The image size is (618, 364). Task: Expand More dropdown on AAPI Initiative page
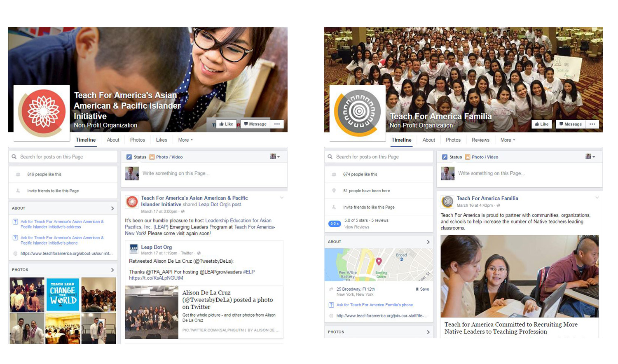[185, 140]
